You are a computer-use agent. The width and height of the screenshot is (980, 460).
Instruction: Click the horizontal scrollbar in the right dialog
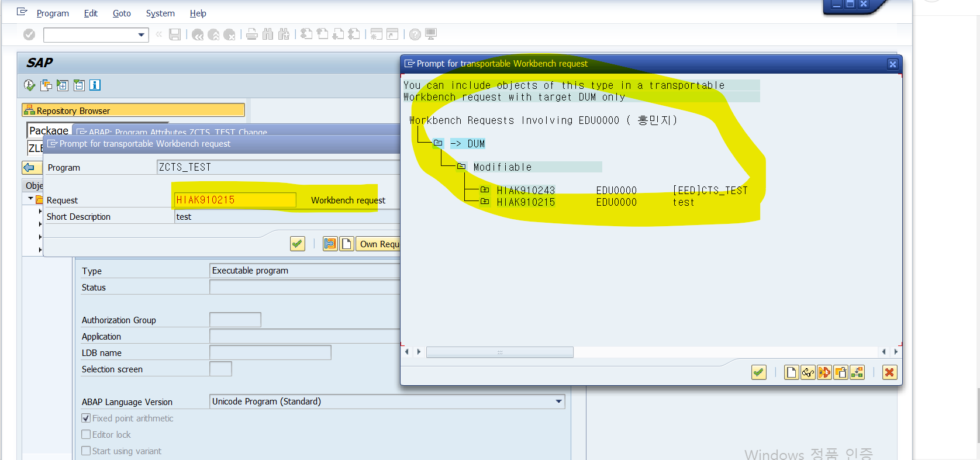coord(500,352)
